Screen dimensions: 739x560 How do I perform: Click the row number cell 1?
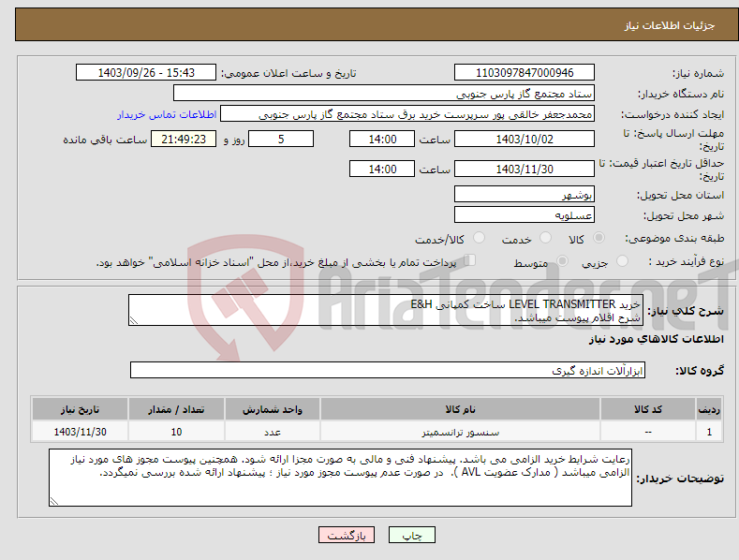[709, 432]
